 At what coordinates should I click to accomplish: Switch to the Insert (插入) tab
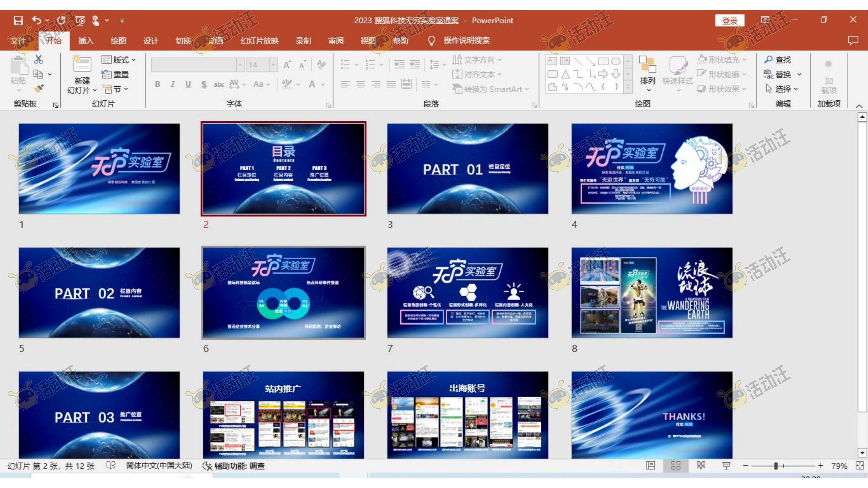click(86, 41)
